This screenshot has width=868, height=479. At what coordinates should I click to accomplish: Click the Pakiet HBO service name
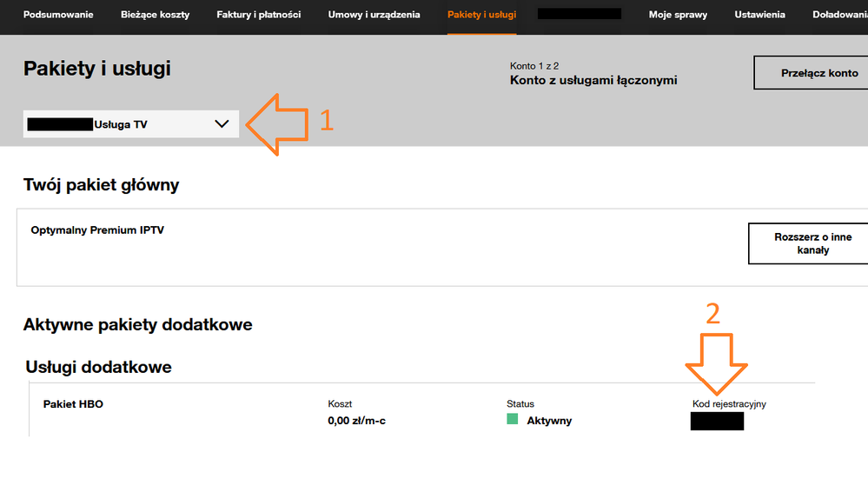(73, 404)
